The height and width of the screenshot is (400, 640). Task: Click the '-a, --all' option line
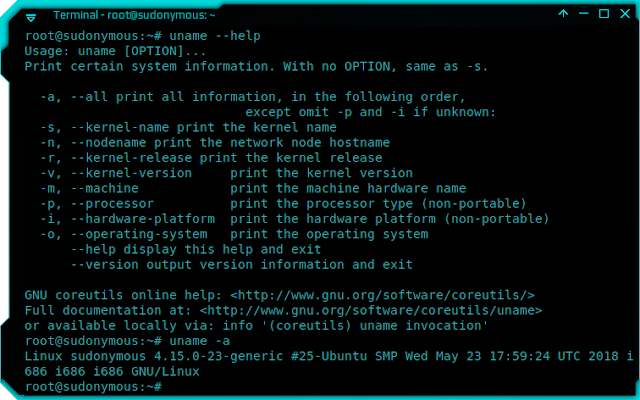[x=253, y=97]
